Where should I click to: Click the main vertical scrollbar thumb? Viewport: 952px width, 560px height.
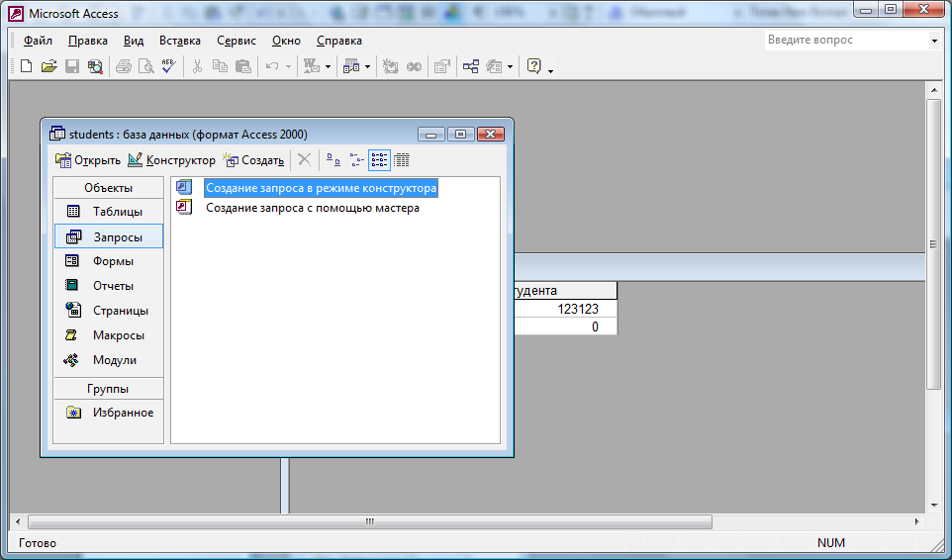tap(934, 244)
